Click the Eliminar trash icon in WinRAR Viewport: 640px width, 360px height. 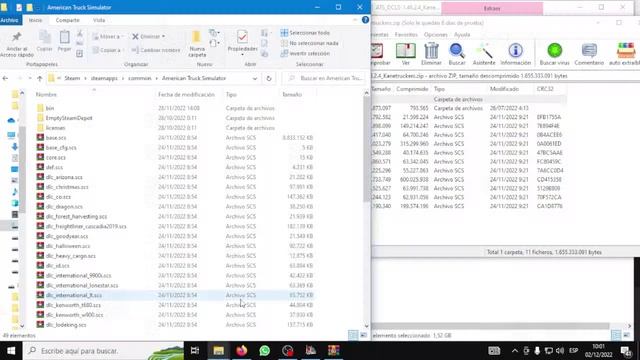pos(431,51)
